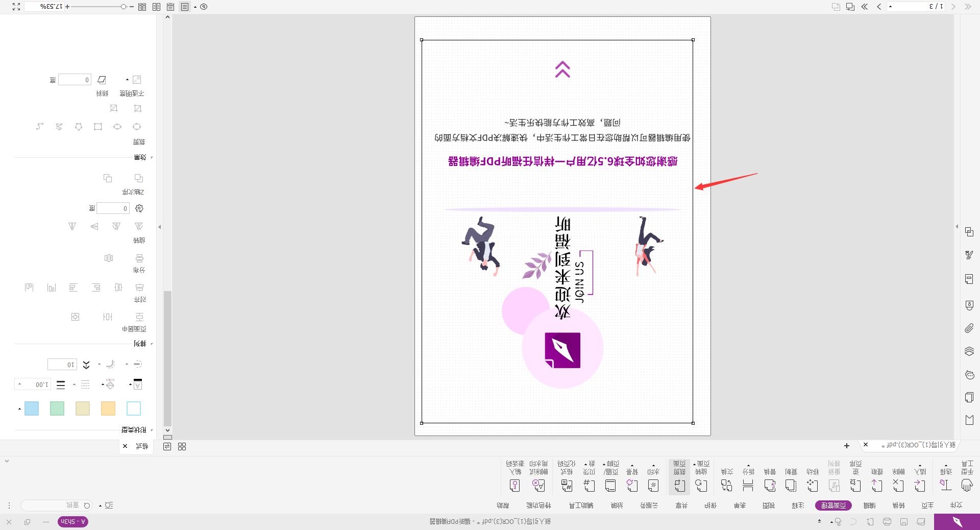Click the attachments paperclip icon in the sidebar
Screen dimensions: 980x530
coord(968,328)
